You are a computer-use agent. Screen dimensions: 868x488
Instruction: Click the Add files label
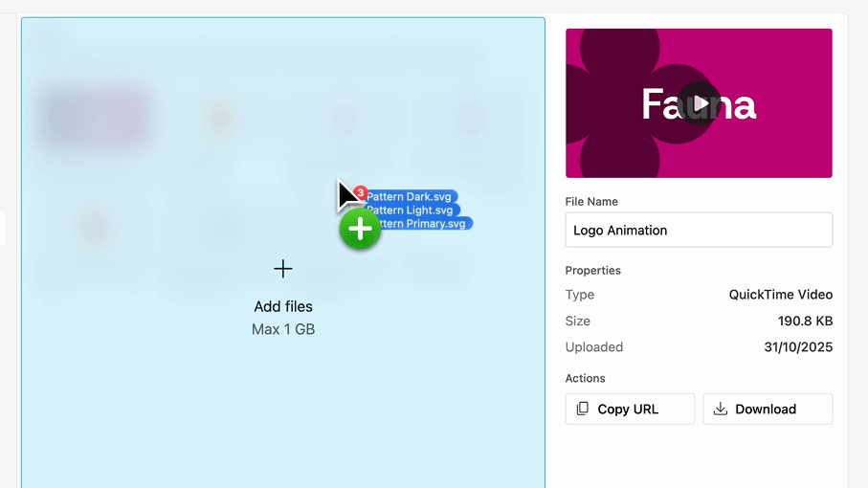coord(283,307)
